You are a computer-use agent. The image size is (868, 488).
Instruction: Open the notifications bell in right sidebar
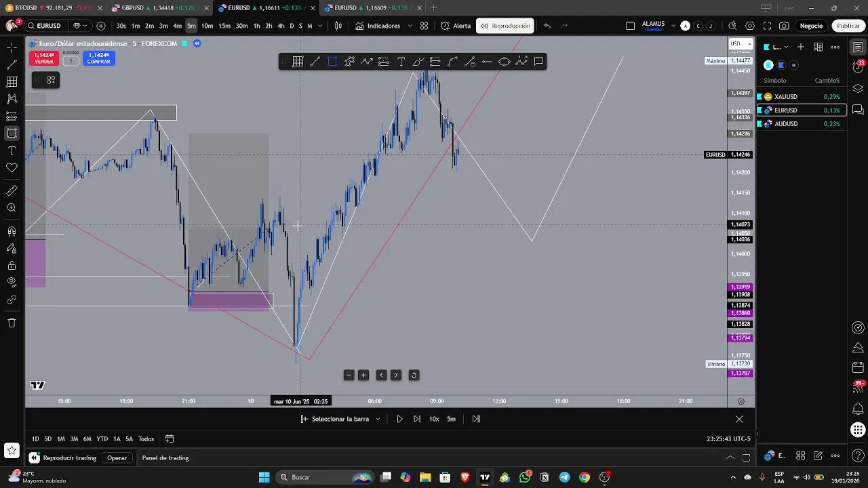pos(858,409)
